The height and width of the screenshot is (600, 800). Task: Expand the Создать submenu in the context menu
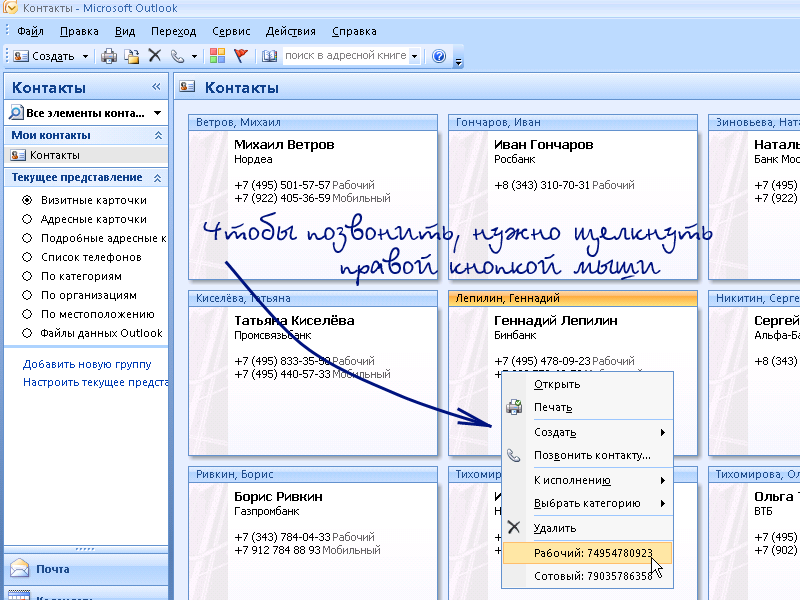663,433
